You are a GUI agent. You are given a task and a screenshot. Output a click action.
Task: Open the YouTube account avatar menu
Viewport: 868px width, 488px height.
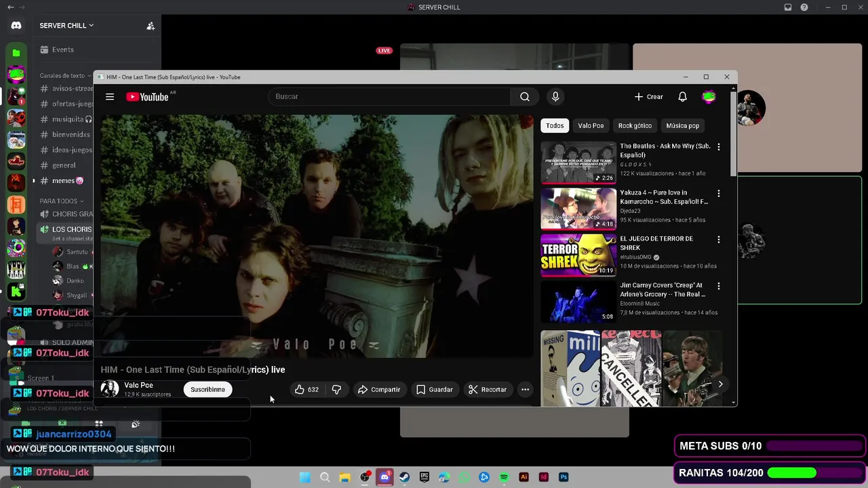pos(709,97)
